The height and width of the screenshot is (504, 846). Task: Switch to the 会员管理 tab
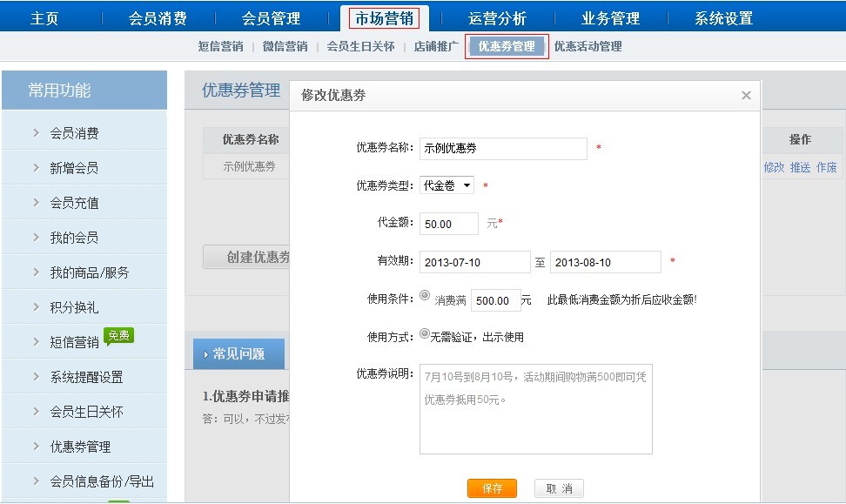(x=271, y=18)
